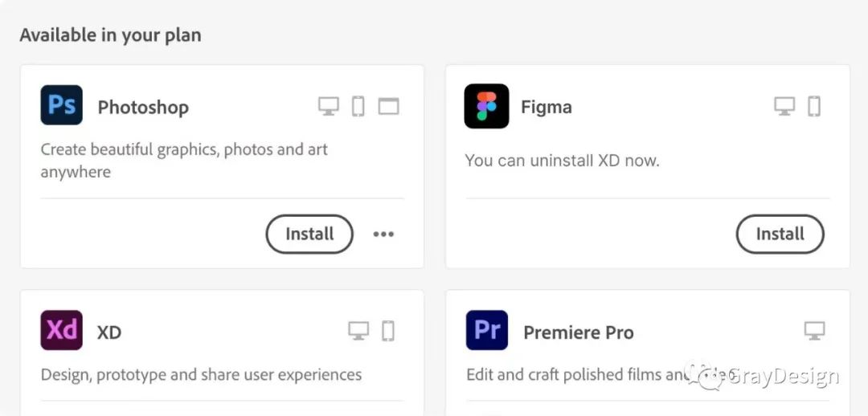
Task: Open the XD app name
Action: tap(109, 332)
